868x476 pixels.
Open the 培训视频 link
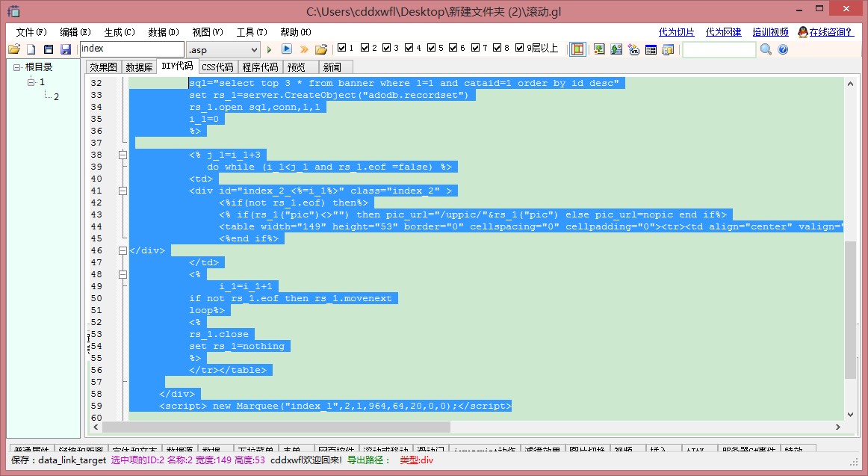(771, 32)
